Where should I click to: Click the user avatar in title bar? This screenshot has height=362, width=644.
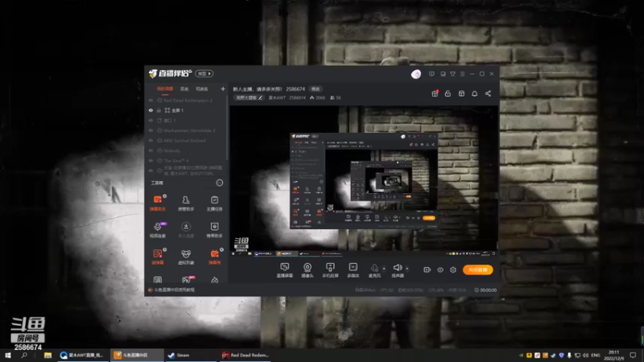coord(415,74)
